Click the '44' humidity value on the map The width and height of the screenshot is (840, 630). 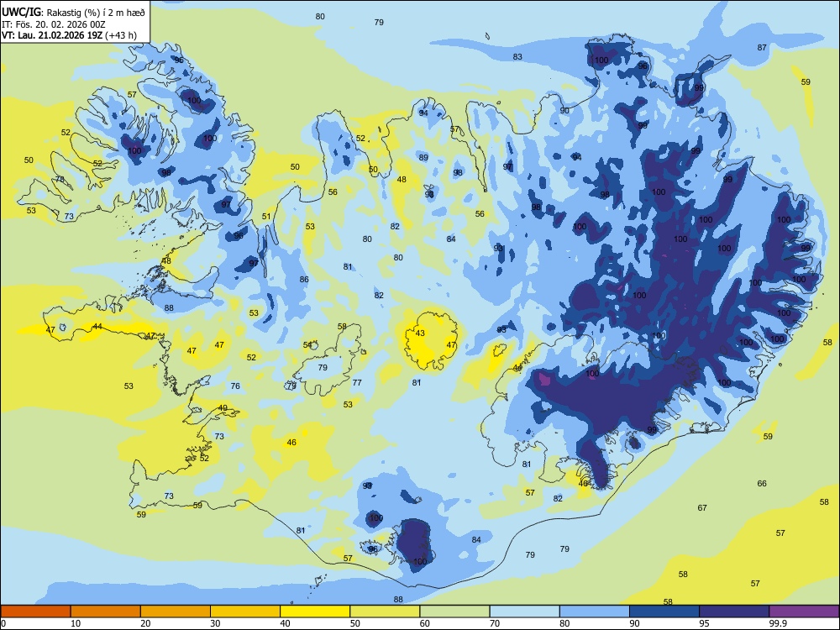[97, 326]
